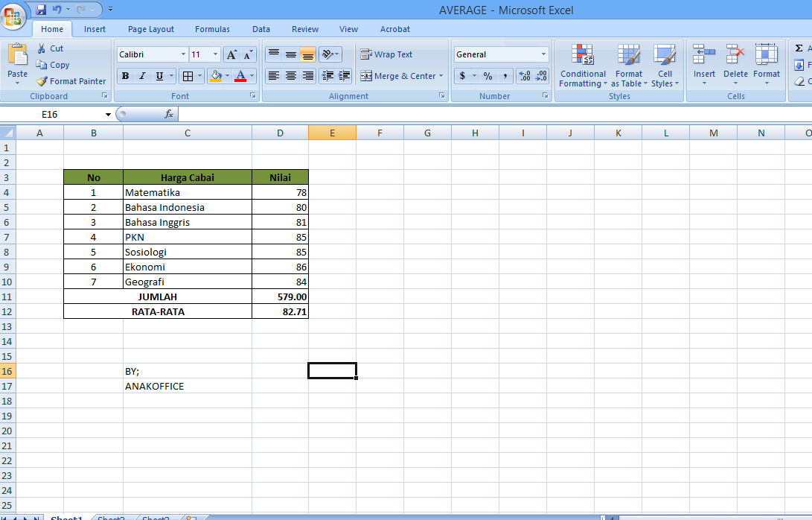Save the workbook from Quick Access
This screenshot has width=812, height=520.
[41, 10]
